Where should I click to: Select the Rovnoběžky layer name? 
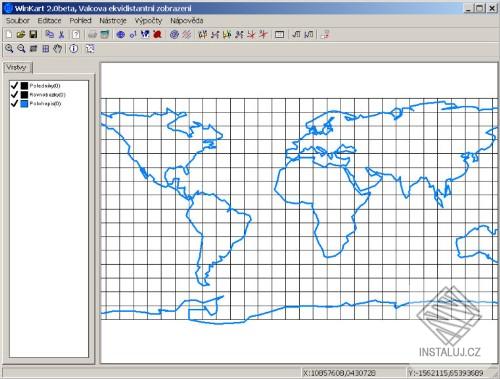[x=48, y=95]
